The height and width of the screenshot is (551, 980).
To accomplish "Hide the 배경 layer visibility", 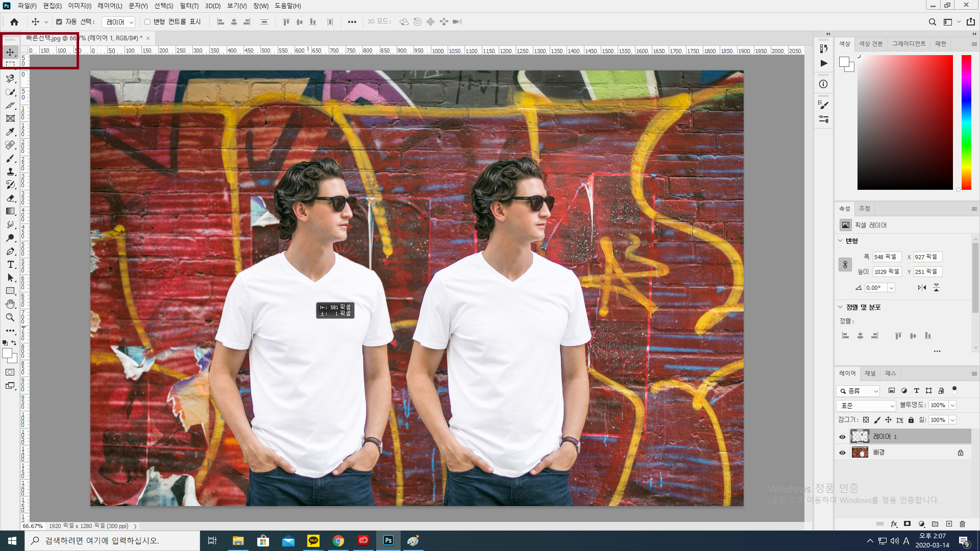I will click(842, 453).
